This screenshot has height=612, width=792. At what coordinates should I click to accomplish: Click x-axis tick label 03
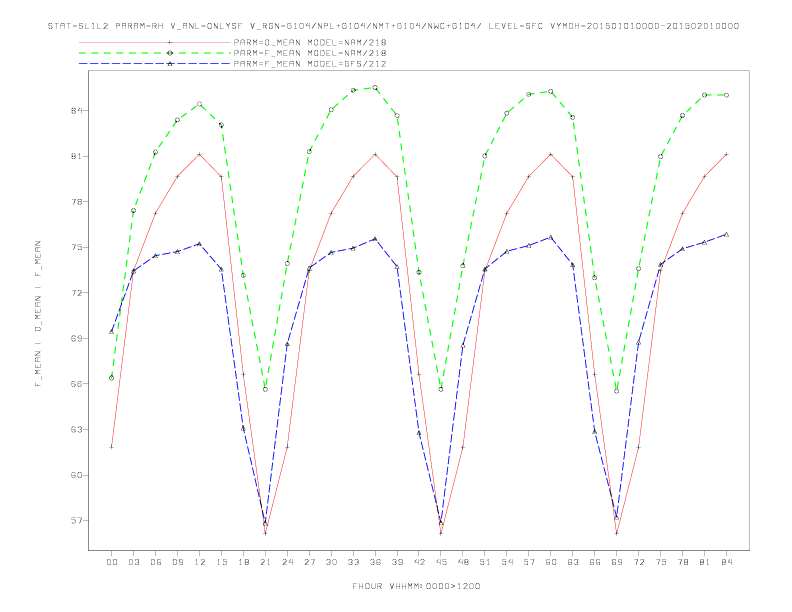click(133, 562)
